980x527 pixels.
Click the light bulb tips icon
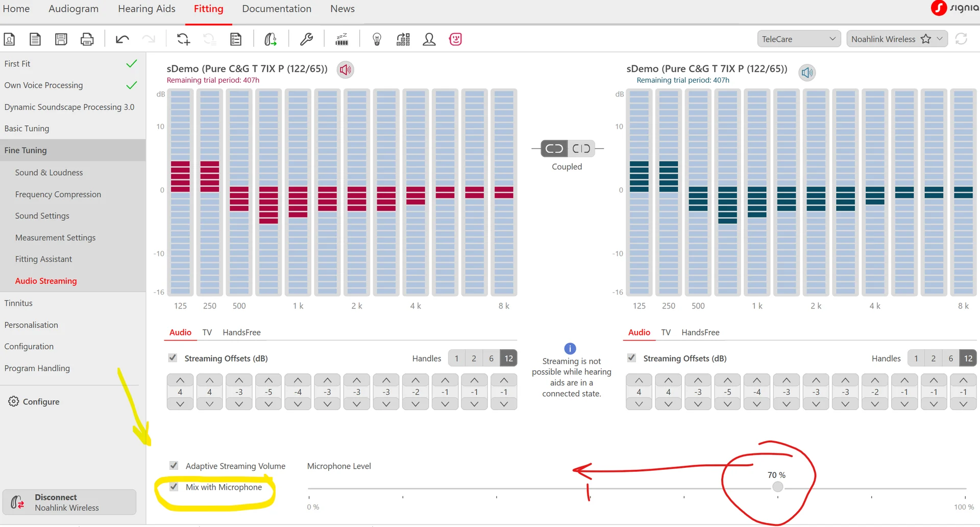pyautogui.click(x=377, y=39)
